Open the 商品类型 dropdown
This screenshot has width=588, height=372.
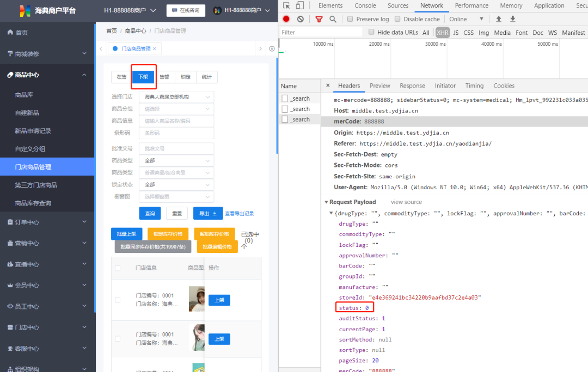pyautogui.click(x=176, y=172)
